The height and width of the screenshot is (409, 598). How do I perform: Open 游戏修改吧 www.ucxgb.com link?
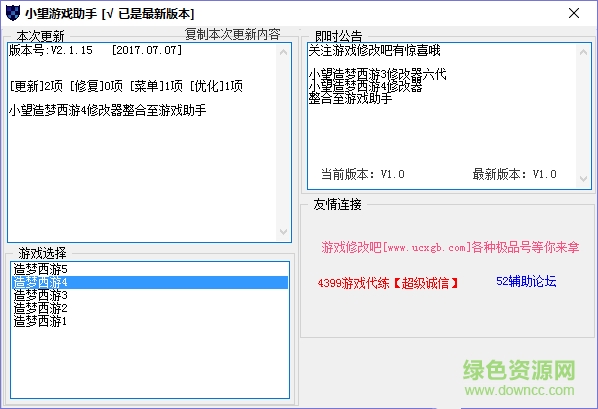click(450, 247)
